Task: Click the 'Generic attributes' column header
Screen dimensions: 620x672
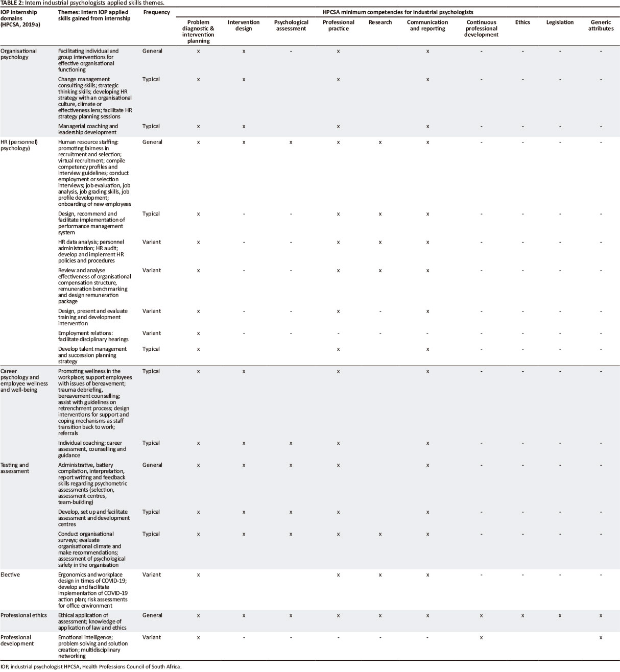Action: [601, 26]
